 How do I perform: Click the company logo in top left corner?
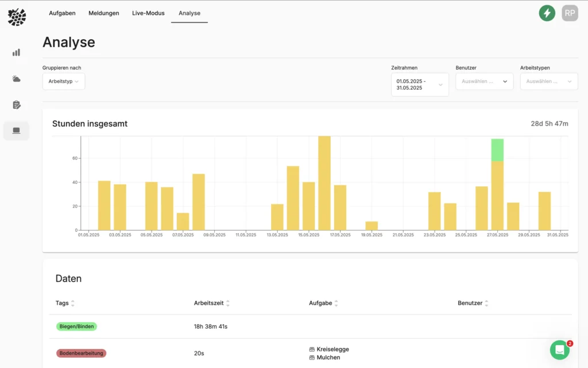[x=17, y=17]
